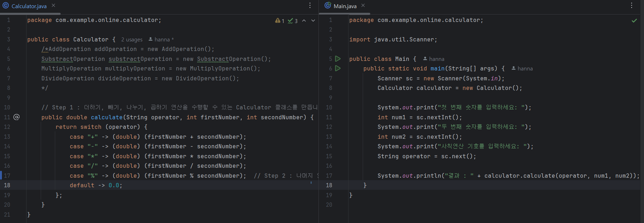The image size is (644, 223).
Task: Click the DivideOperation line in commented block
Action: pos(140,79)
